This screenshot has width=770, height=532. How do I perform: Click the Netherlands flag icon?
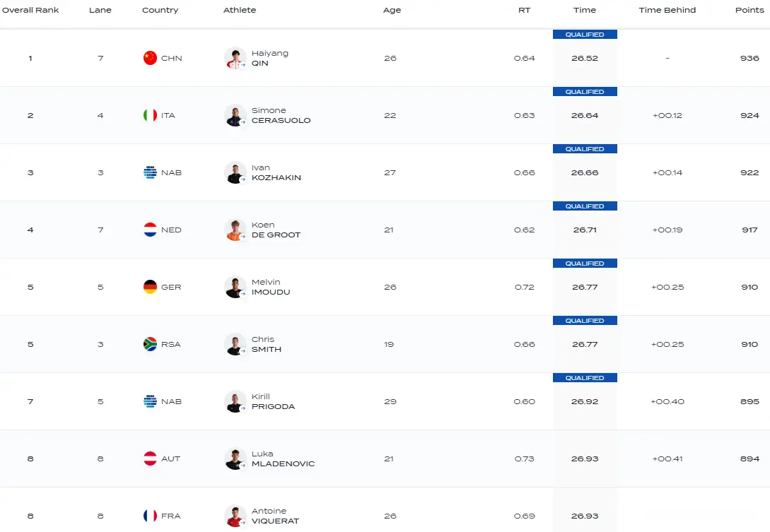pos(151,230)
